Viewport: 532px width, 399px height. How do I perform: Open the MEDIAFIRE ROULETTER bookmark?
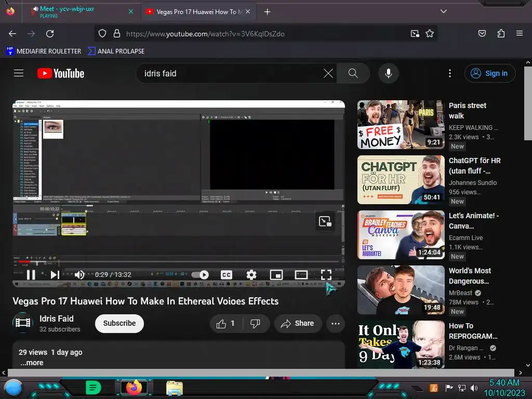pyautogui.click(x=44, y=51)
